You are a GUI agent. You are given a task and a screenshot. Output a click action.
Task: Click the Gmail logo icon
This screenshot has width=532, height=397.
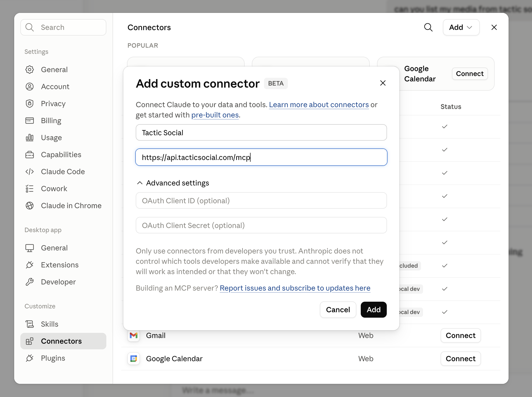(134, 335)
